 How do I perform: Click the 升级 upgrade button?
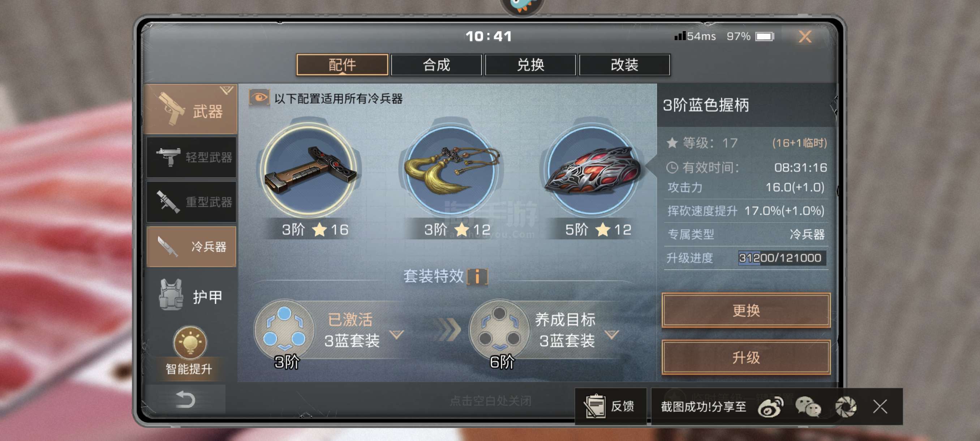point(745,357)
